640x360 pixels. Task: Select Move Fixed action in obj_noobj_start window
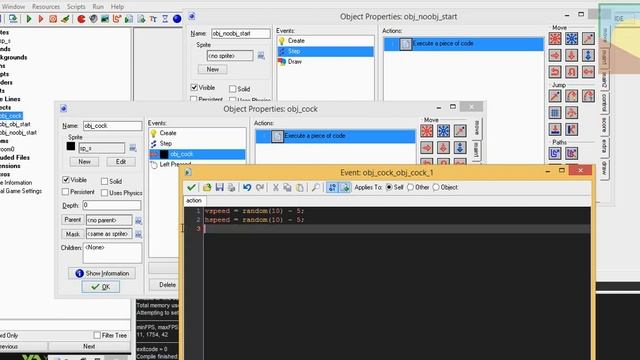pyautogui.click(x=555, y=39)
